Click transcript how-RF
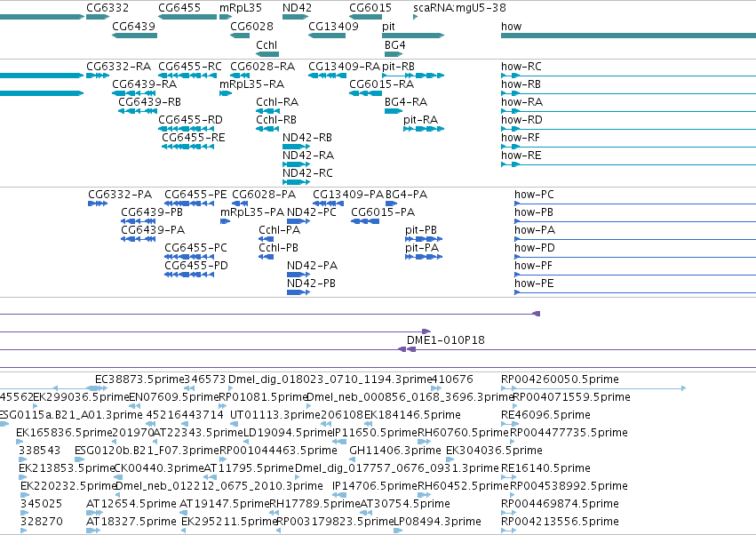756x535 pixels. pos(521,138)
